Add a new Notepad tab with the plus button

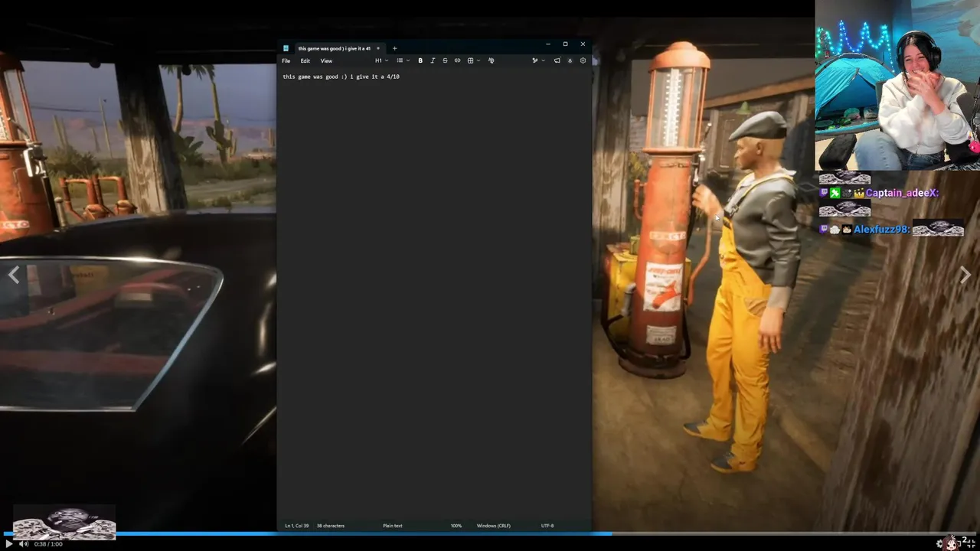[x=394, y=48]
